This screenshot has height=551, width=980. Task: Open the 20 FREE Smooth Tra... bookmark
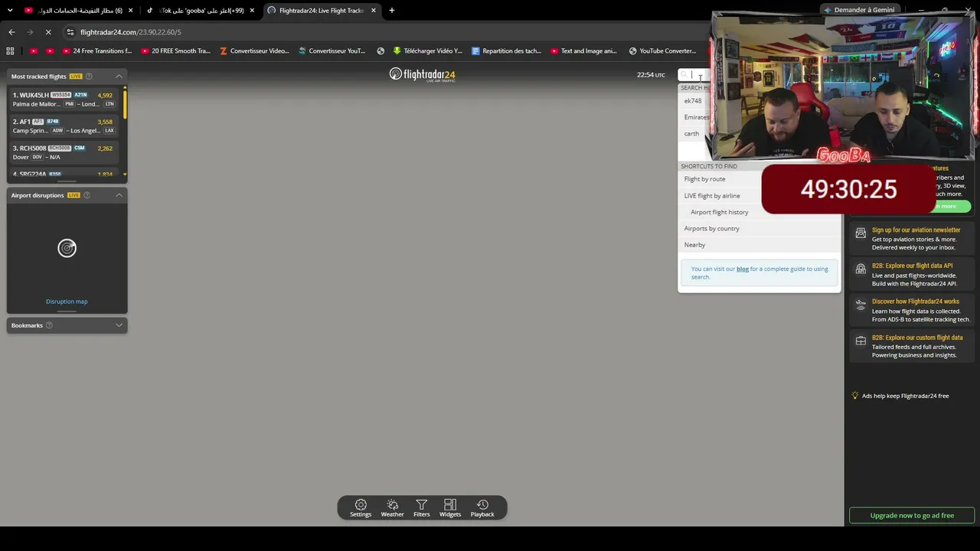(176, 51)
